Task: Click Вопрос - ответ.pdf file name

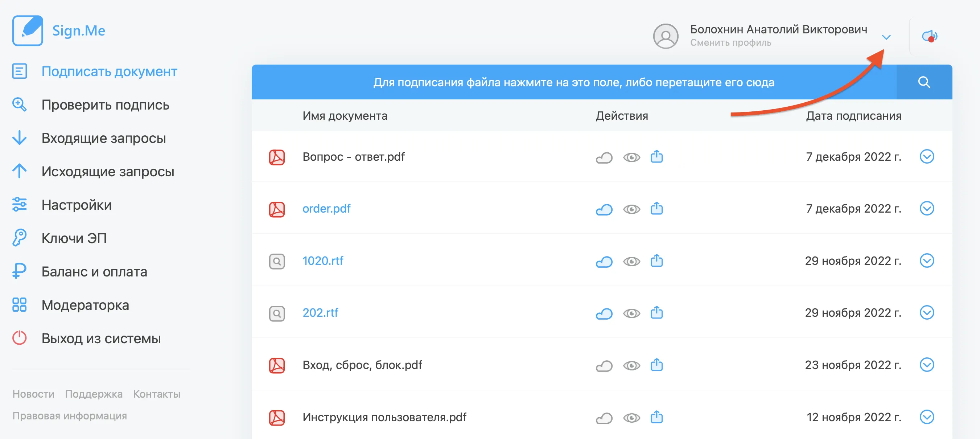Action: click(x=353, y=156)
